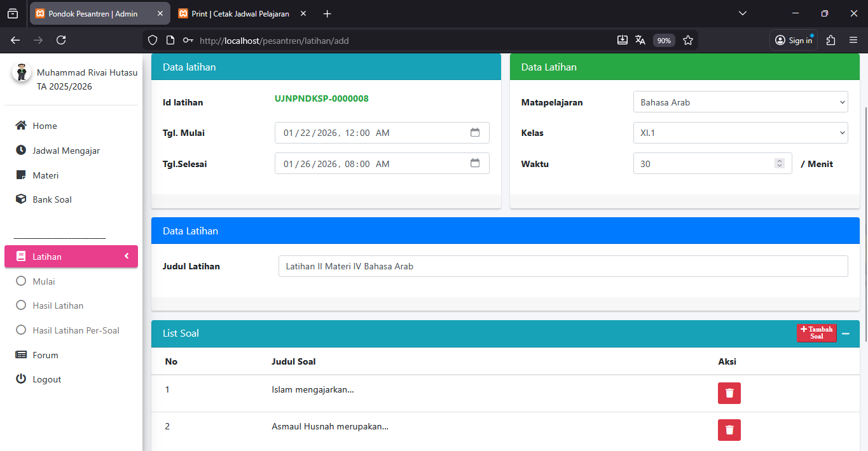Click the Tambah Soal button

[x=816, y=333]
